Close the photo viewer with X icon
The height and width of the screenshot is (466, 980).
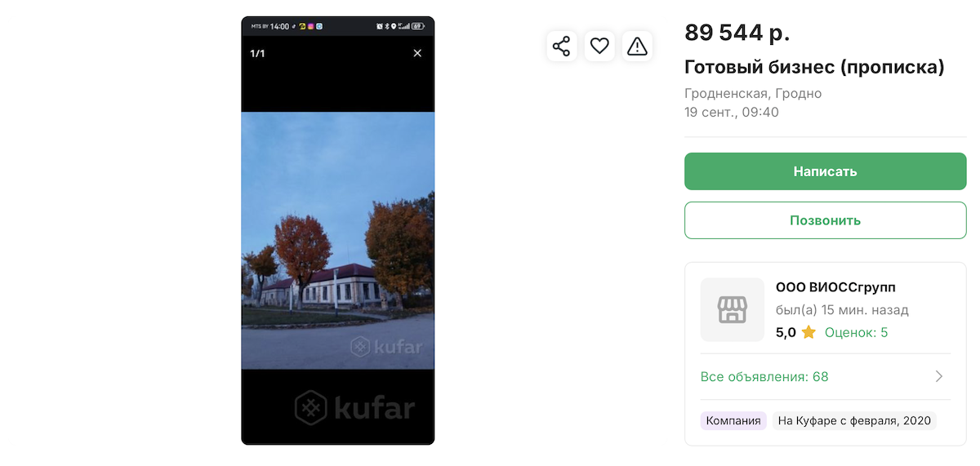tap(417, 53)
